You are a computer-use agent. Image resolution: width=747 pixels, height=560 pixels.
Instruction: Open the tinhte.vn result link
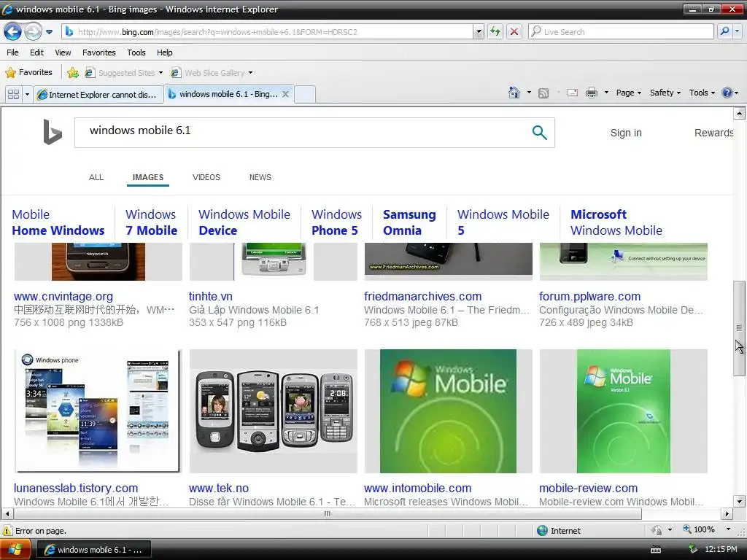[x=211, y=296]
